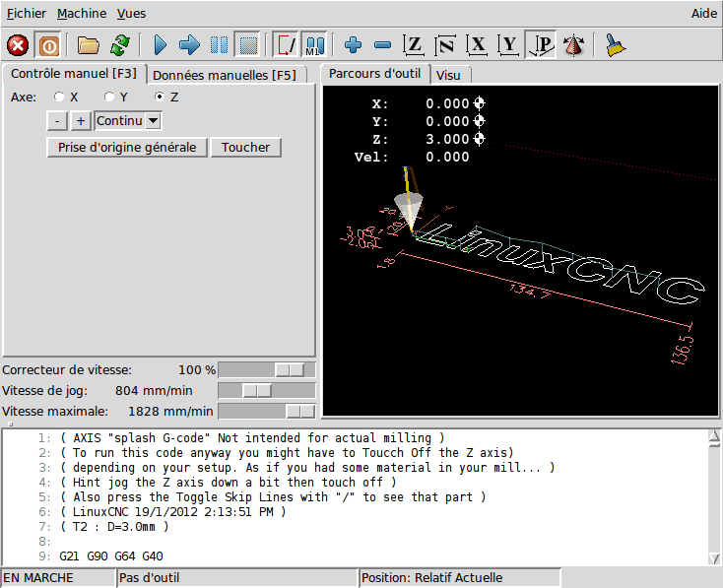Screen dimensions: 723x588
Task: Adjust the Vitesse de jog slider
Action: (x=257, y=390)
